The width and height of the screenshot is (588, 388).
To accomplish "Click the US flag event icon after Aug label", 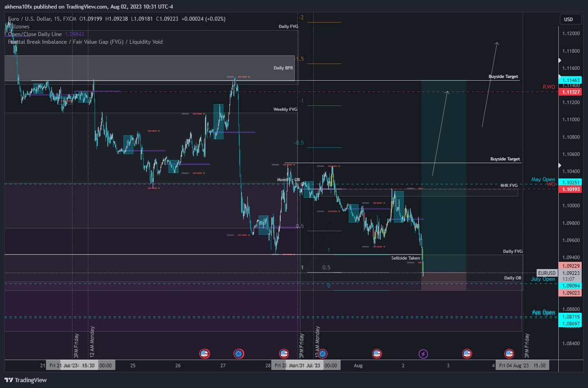I will pyautogui.click(x=378, y=354).
